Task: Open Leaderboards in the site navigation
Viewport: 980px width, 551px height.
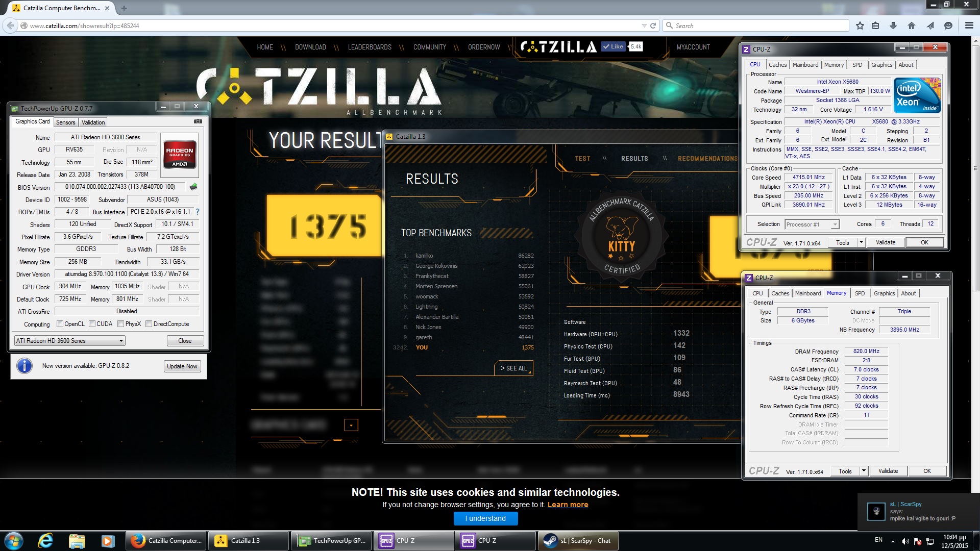Action: (370, 47)
